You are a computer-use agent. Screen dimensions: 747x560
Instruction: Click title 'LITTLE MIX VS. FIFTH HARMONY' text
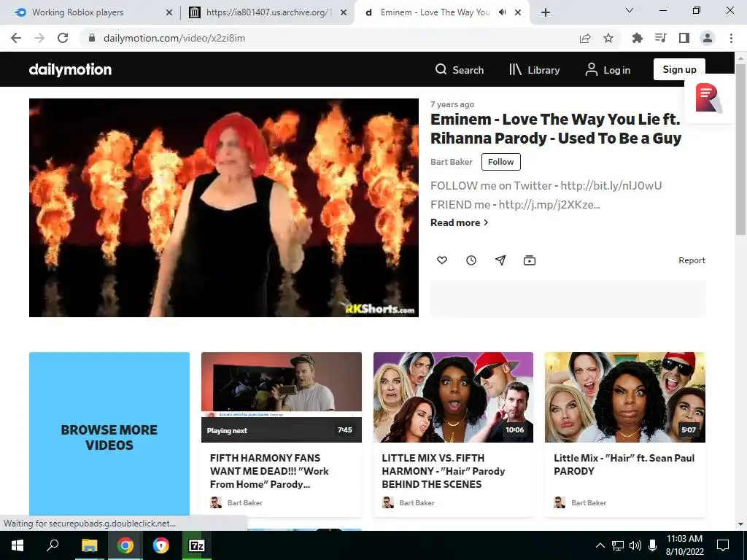(x=443, y=471)
